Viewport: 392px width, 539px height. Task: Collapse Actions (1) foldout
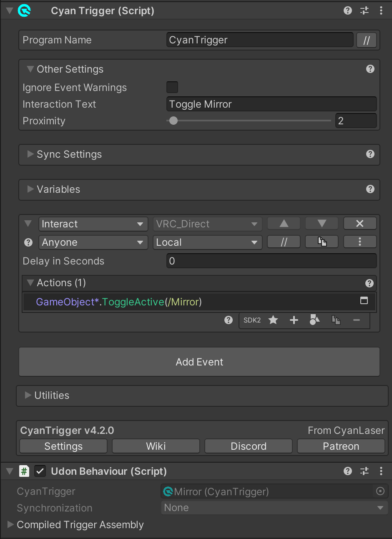[x=30, y=282]
